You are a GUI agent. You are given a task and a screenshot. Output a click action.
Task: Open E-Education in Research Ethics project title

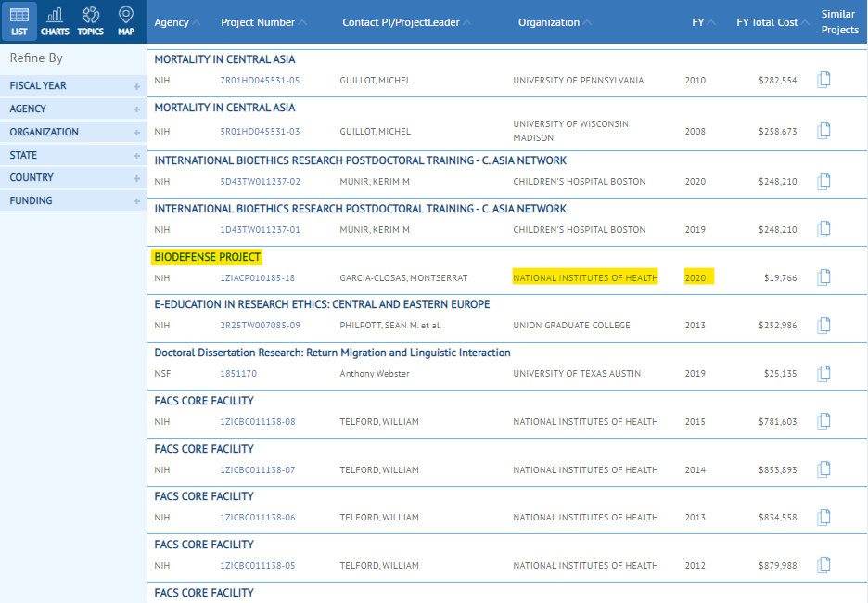click(x=322, y=304)
